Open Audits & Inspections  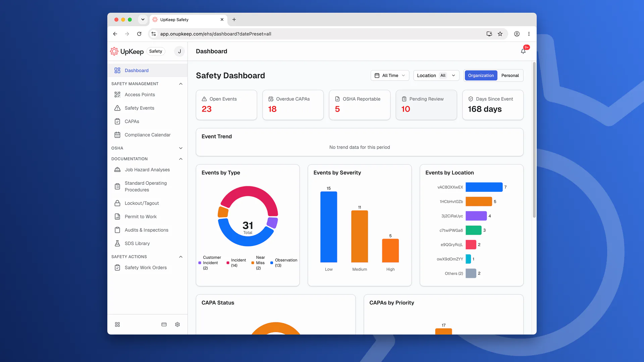[x=147, y=230]
